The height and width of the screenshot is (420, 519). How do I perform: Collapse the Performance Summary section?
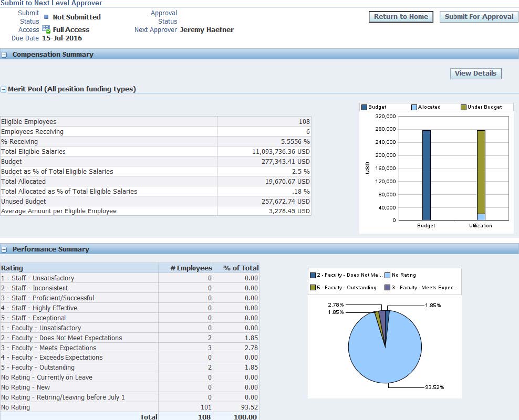pyautogui.click(x=4, y=249)
